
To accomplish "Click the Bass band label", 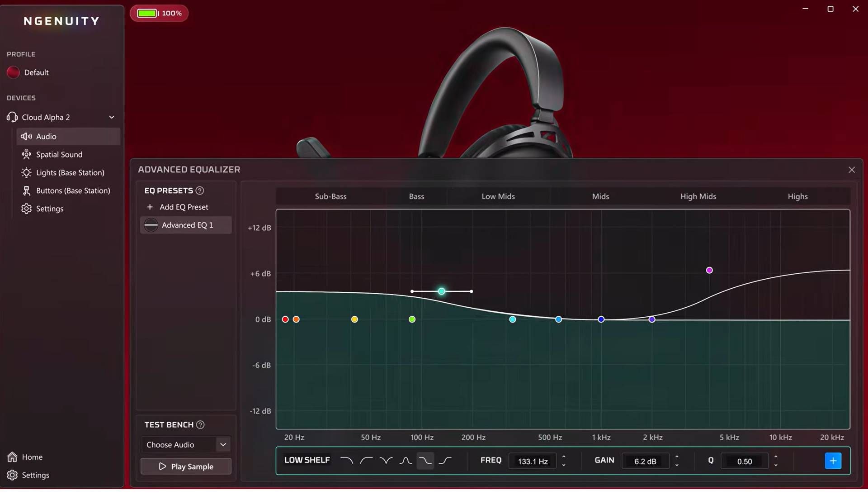I will (x=416, y=196).
